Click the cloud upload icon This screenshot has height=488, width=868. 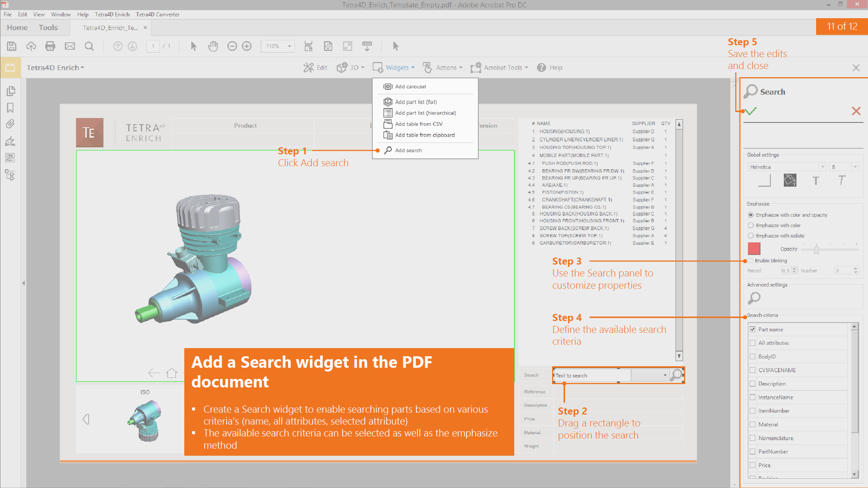click(x=31, y=46)
